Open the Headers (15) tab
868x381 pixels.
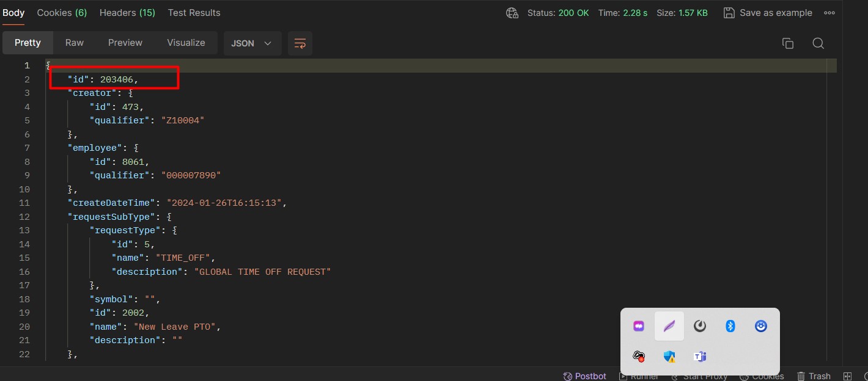127,13
